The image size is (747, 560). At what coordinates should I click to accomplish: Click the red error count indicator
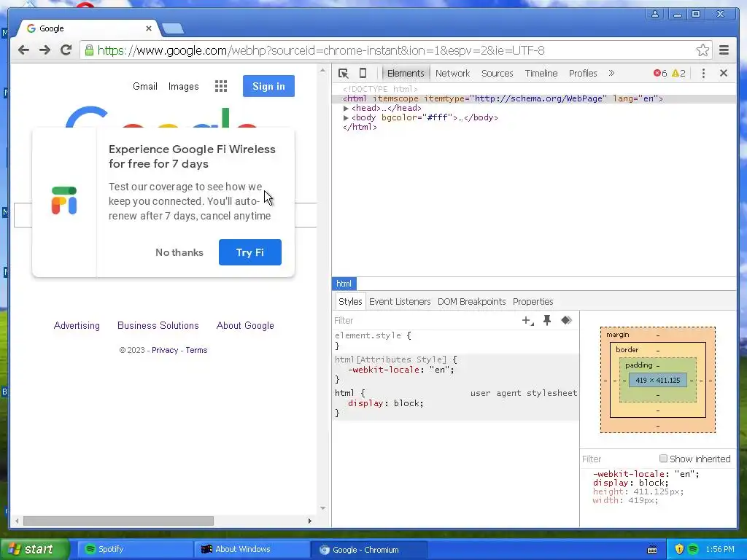click(x=660, y=74)
